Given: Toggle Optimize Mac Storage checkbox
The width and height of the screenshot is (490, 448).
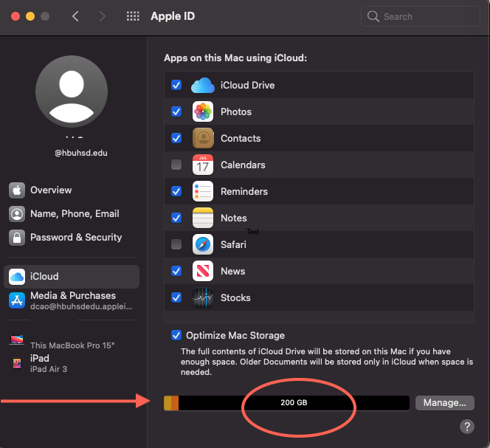Looking at the screenshot, I should tap(176, 335).
